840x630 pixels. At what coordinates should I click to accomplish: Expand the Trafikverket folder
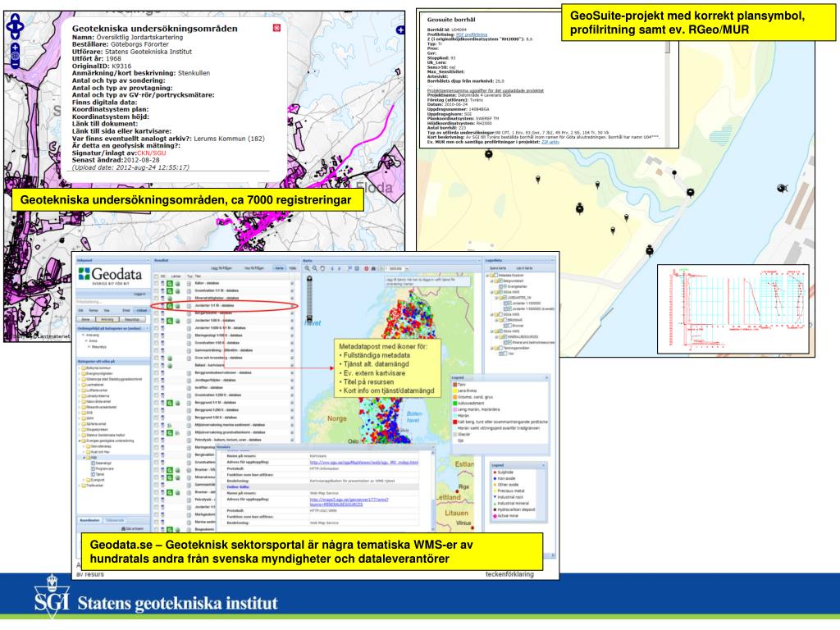80,486
